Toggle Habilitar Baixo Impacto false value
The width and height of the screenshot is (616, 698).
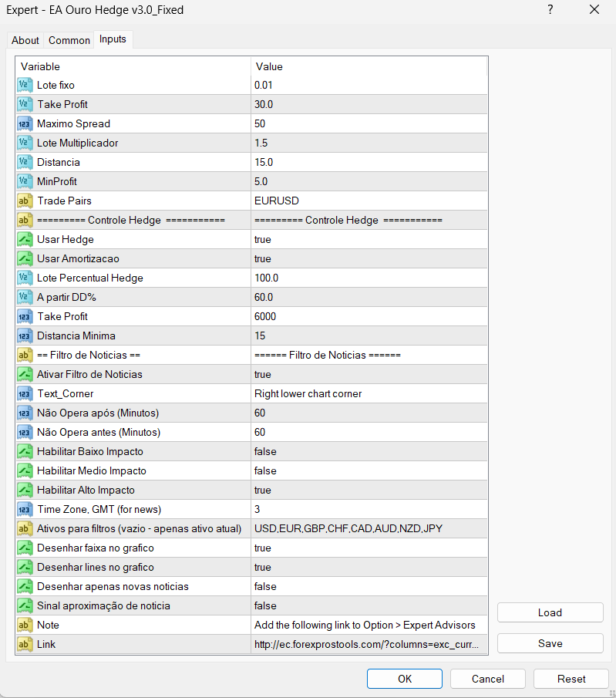pos(369,451)
